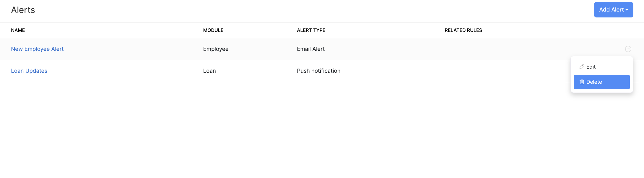Choose Edit from the row actions menu
The image size is (644, 178).
pos(591,67)
